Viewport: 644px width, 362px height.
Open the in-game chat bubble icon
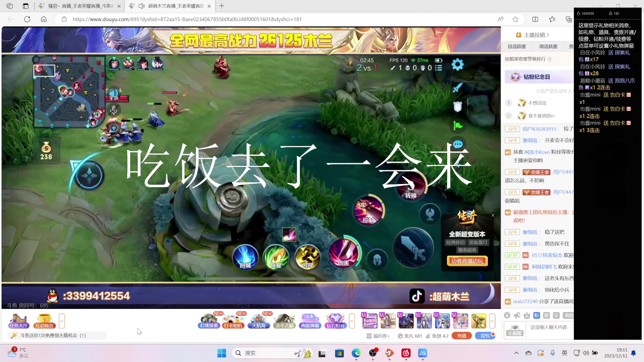458,144
